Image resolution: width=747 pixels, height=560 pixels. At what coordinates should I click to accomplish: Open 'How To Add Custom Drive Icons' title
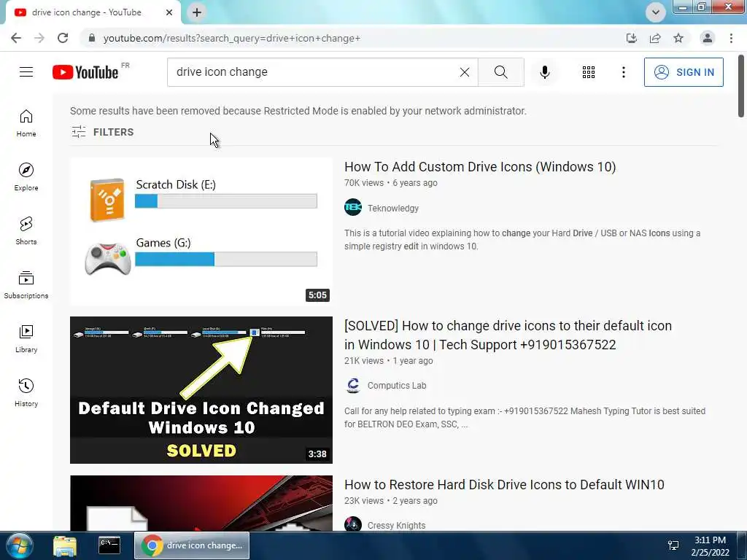point(480,167)
